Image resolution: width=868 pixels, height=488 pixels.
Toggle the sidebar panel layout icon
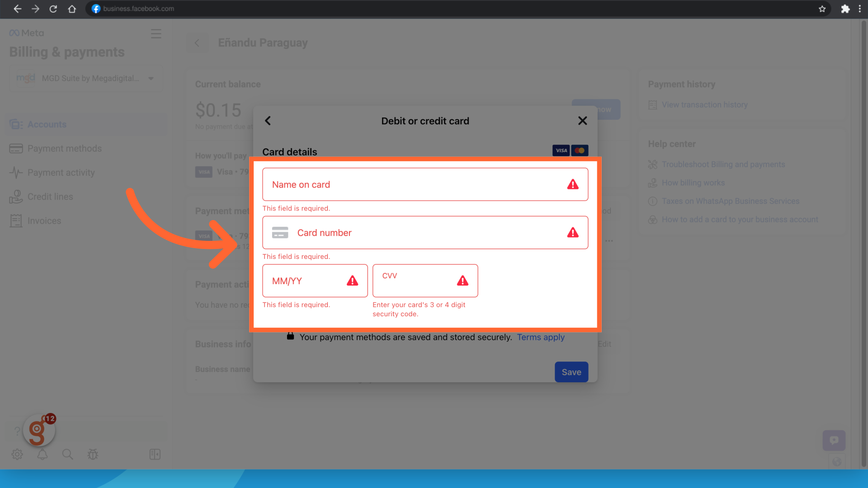click(x=155, y=454)
